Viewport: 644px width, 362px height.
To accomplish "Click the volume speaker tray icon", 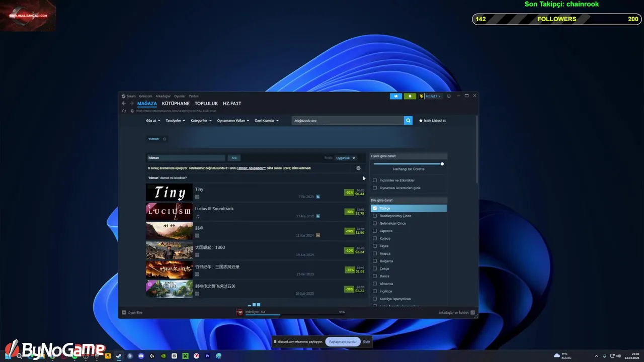I will pos(618,356).
